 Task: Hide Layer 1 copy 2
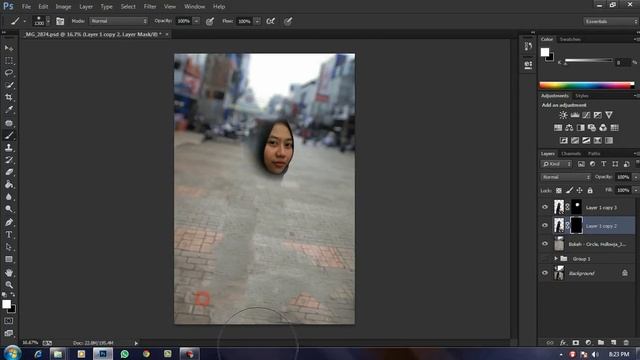pos(545,225)
